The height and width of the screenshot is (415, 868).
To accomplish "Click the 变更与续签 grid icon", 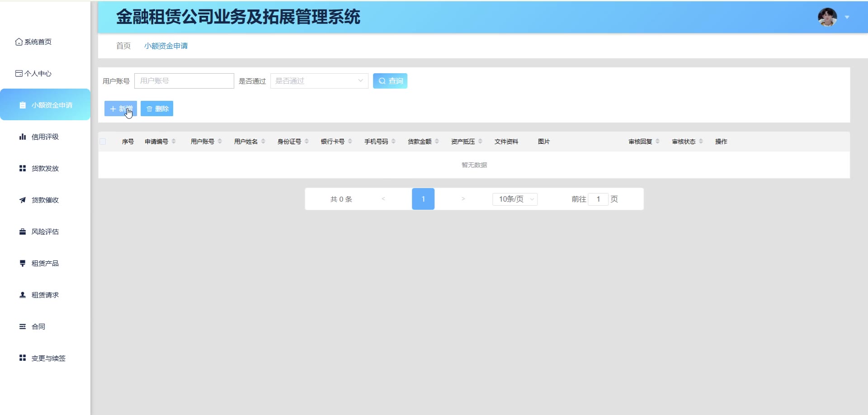I will (23, 358).
